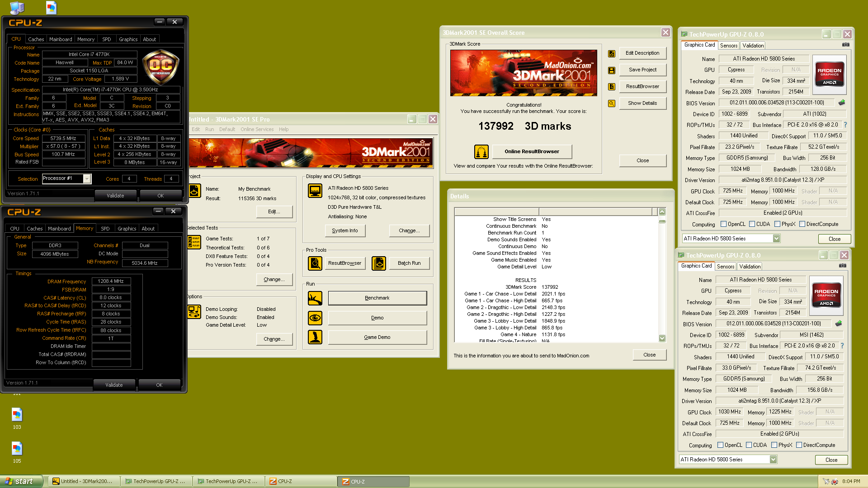Click the Details list scrollbar thumb
Image resolution: width=868 pixels, height=488 pixels.
tap(662, 221)
